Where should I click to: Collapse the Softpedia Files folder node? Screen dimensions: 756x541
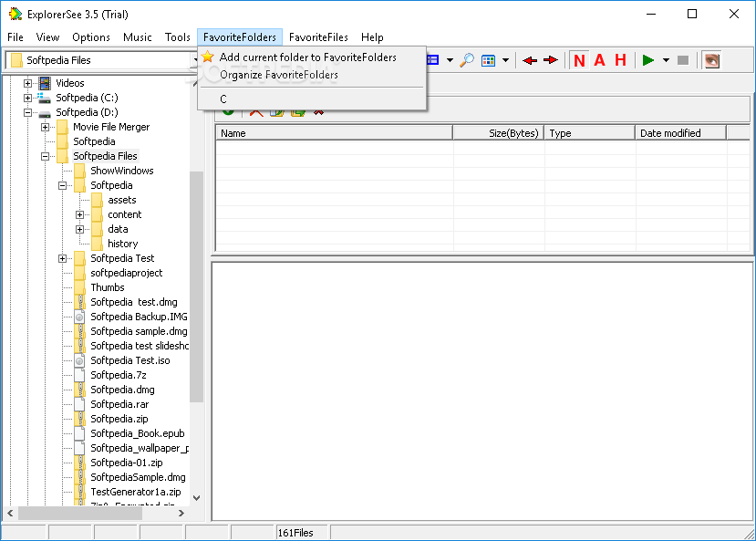tap(46, 156)
